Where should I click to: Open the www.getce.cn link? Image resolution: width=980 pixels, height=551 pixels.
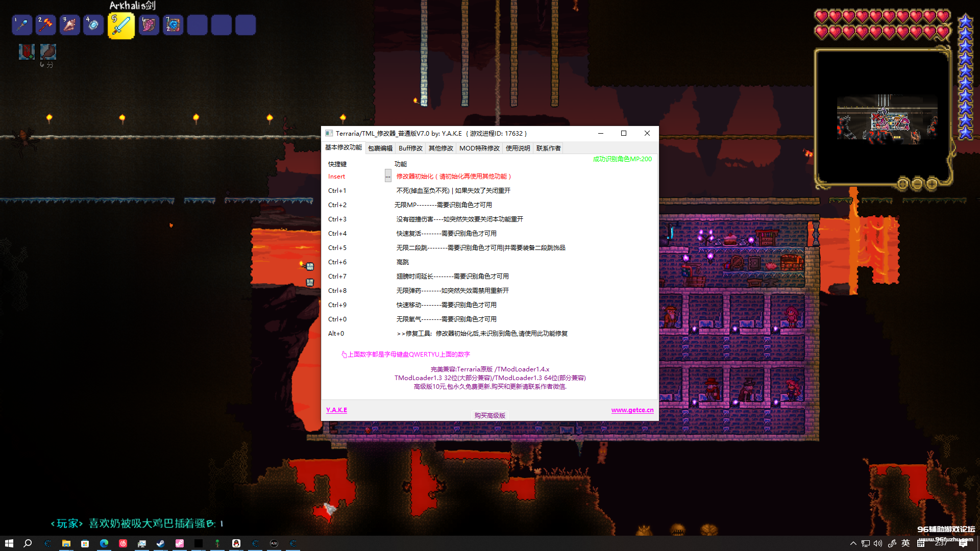point(632,410)
